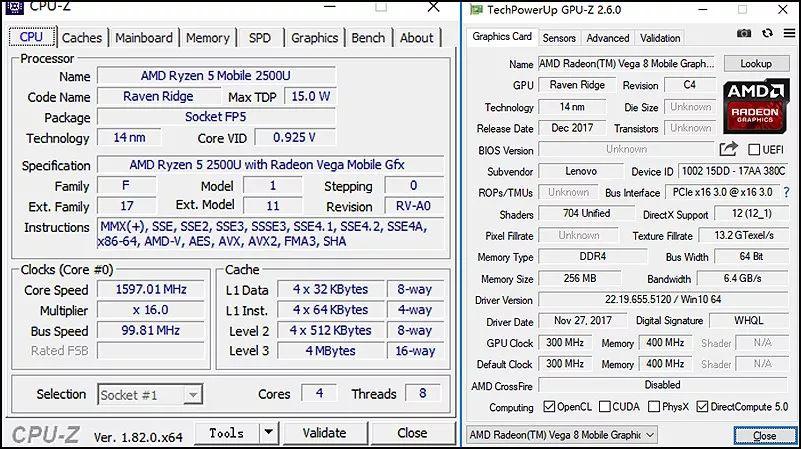Viewport: 801px width, 449px height.
Task: Click the GPU-Z refresh icon
Action: point(767,33)
